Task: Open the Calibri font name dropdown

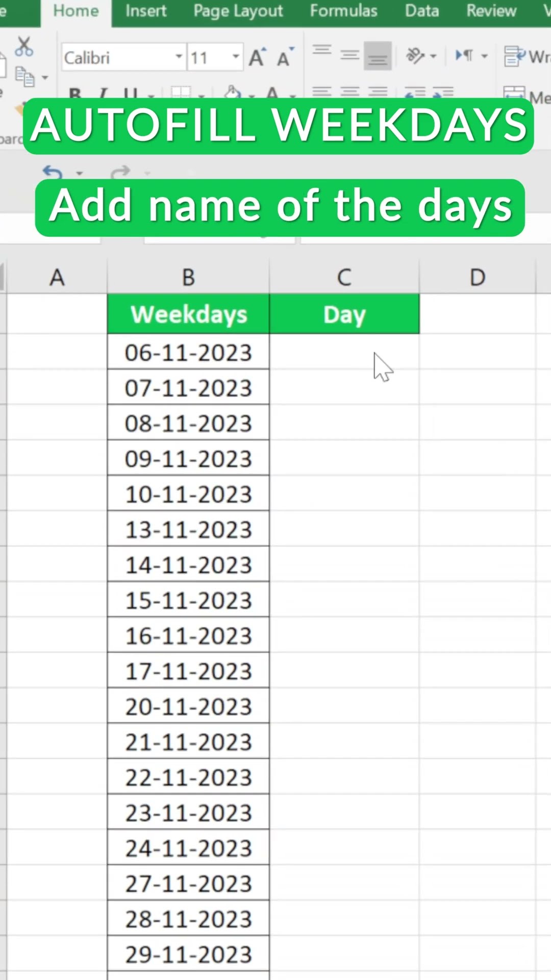Action: tap(179, 57)
